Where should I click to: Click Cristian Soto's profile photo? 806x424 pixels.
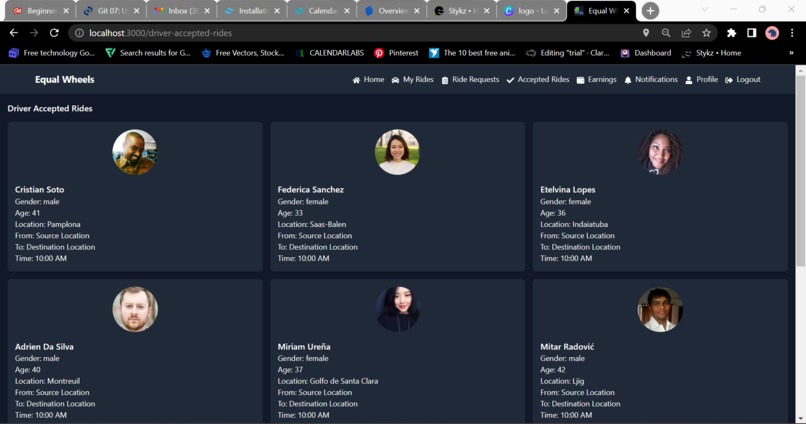click(135, 152)
